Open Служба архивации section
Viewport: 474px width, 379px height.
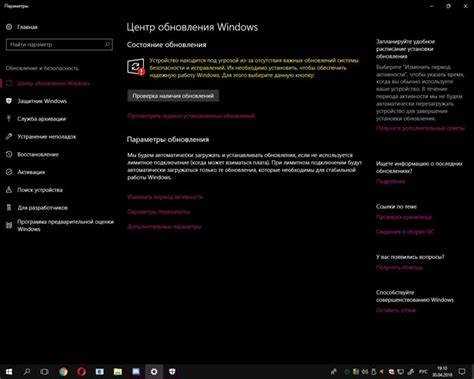(x=36, y=119)
